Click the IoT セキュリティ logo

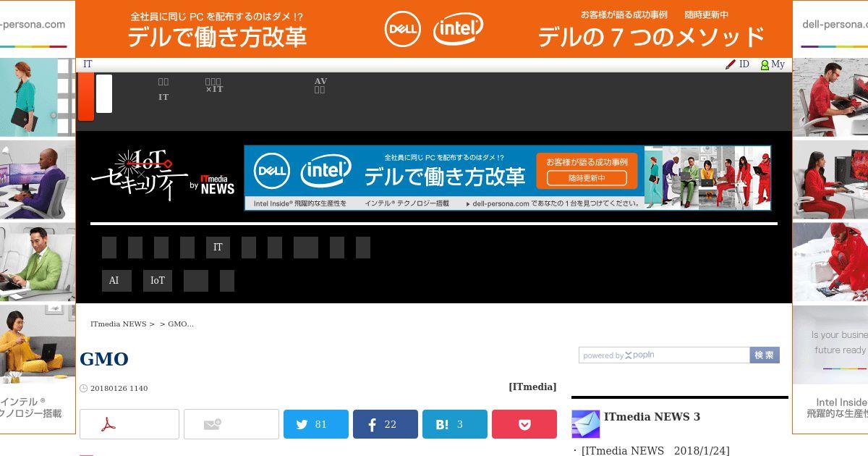point(140,175)
